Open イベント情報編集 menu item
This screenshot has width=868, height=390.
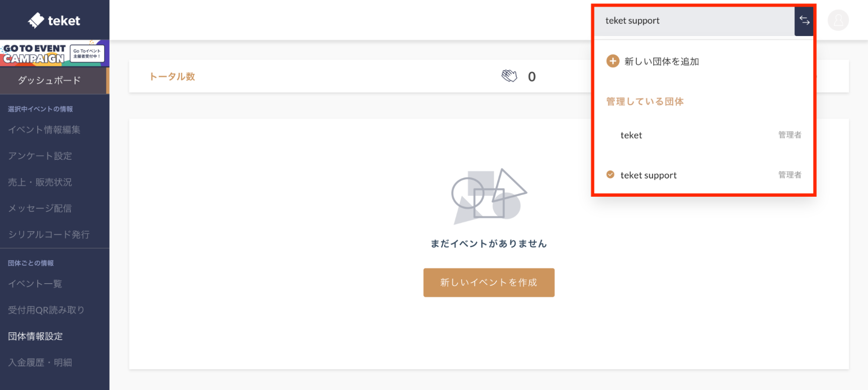tap(44, 130)
